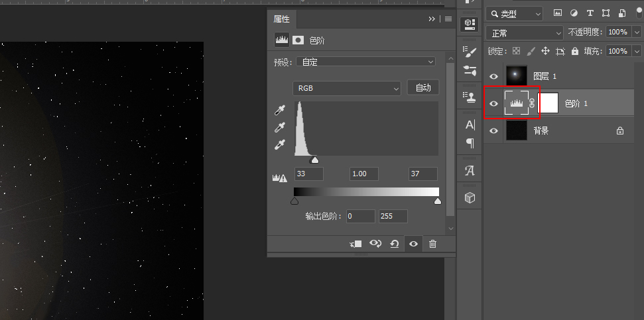The height and width of the screenshot is (320, 644).
Task: Hide 色阶 1 layer eye icon
Action: click(493, 103)
